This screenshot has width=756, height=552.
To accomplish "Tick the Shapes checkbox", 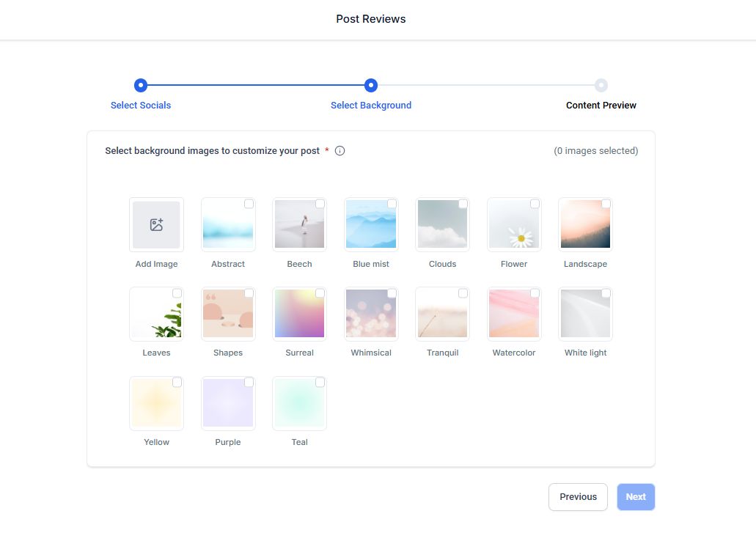I will coord(249,293).
